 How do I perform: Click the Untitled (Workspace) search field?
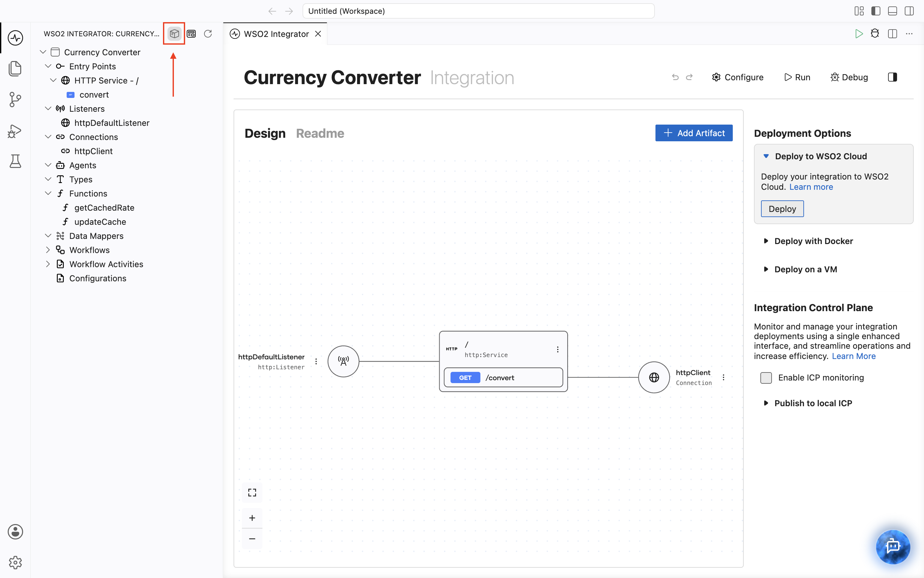tap(478, 11)
